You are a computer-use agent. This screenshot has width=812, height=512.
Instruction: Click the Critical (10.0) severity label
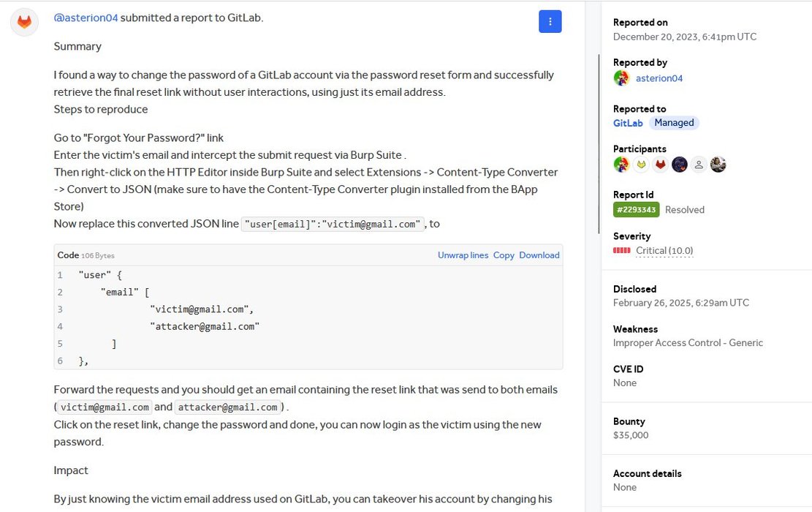(664, 251)
